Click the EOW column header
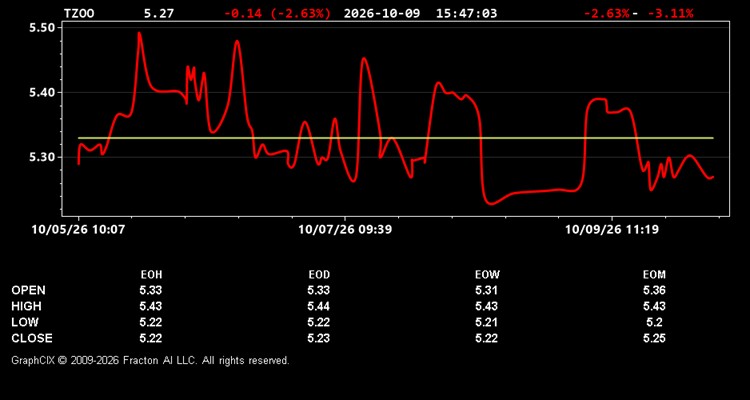Screen dimensions: 750x400 487,275
